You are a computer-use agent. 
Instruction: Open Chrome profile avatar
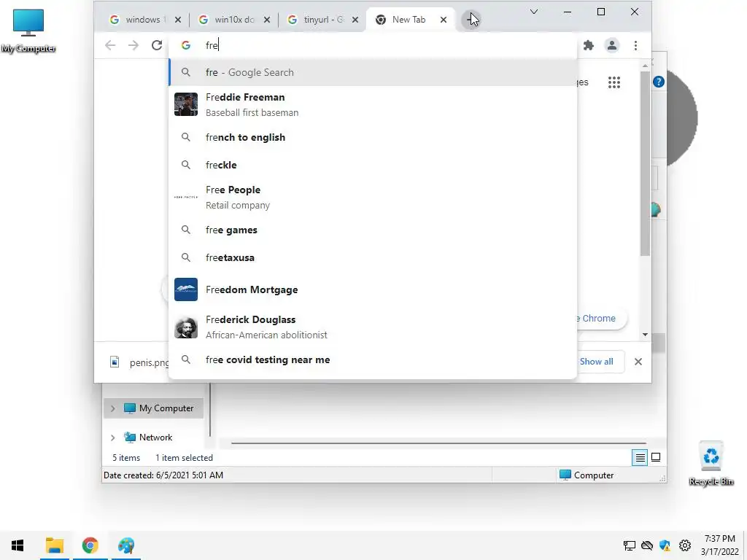(x=612, y=45)
